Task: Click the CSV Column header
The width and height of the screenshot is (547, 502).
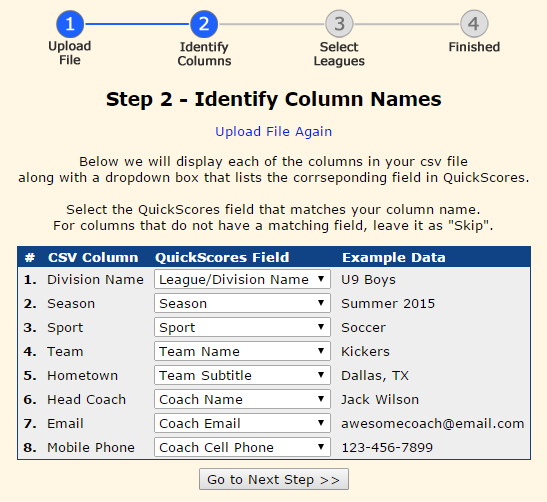Action: 93,257
